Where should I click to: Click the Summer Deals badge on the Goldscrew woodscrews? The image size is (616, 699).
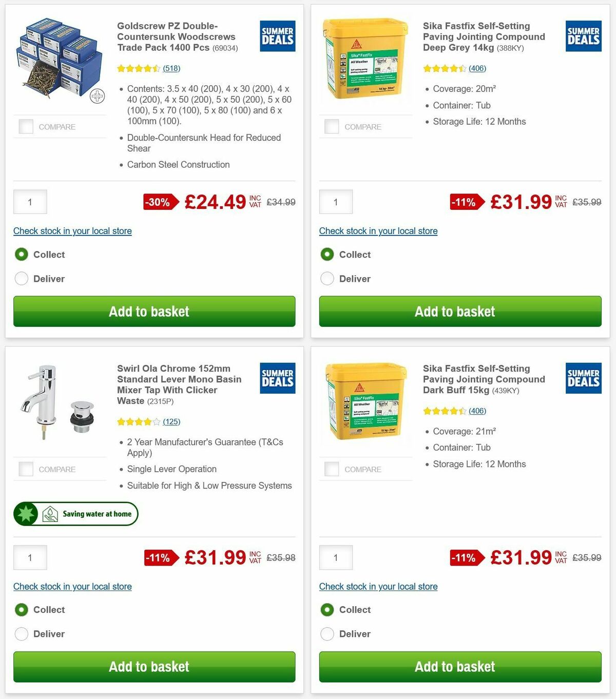coord(277,36)
